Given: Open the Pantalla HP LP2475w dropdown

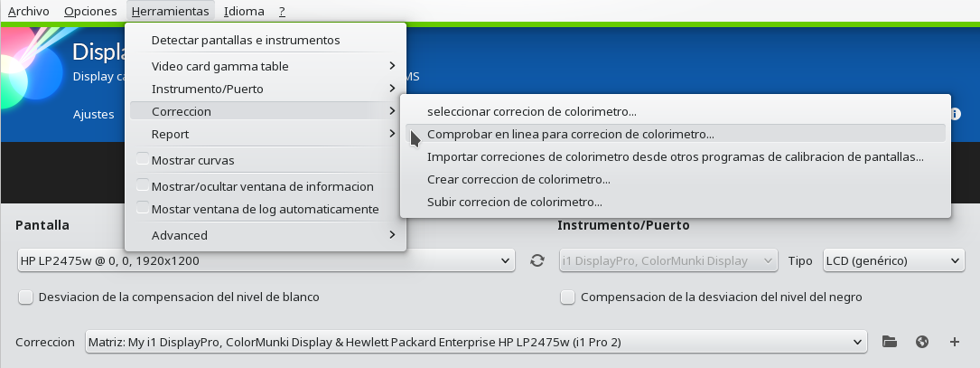Looking at the screenshot, I should click(x=266, y=260).
